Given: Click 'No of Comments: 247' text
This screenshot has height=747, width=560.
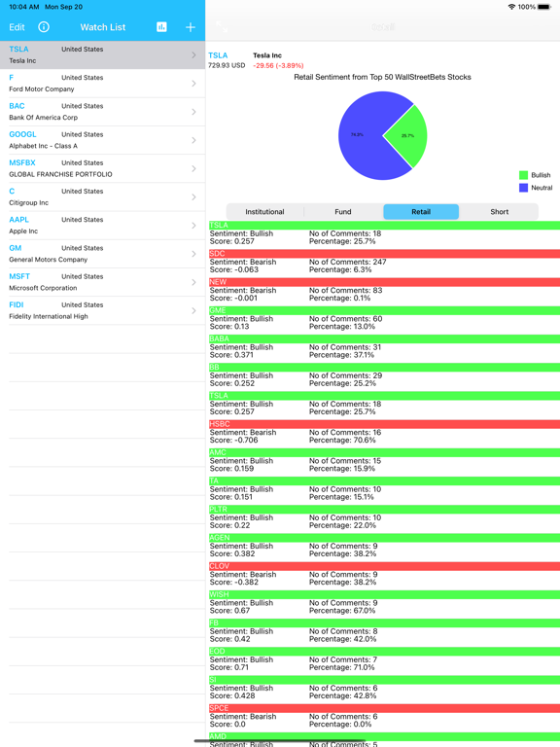Looking at the screenshot, I should [348, 262].
